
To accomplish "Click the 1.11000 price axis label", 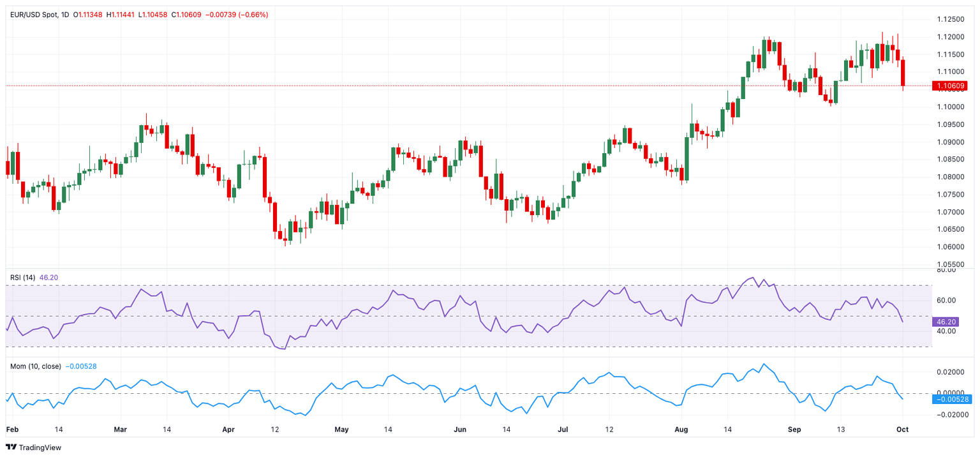I will coord(949,71).
